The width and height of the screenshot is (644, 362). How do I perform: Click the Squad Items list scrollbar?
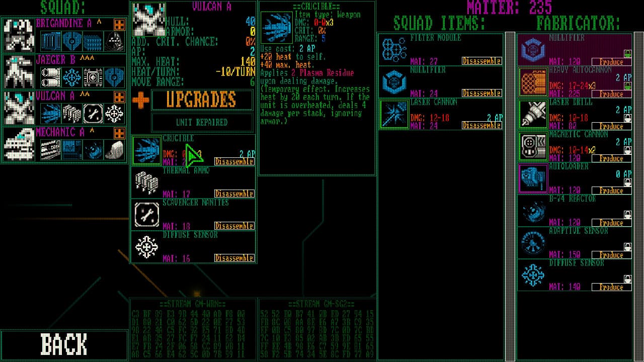tap(510, 196)
